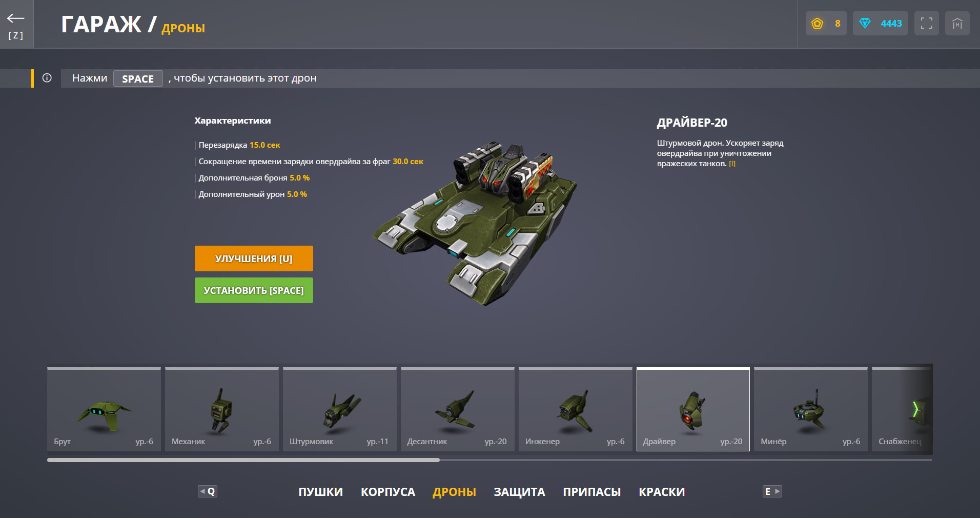Screen dimensions: 980x518
Task: Switch to the ПУШКИ tab
Action: tap(321, 492)
